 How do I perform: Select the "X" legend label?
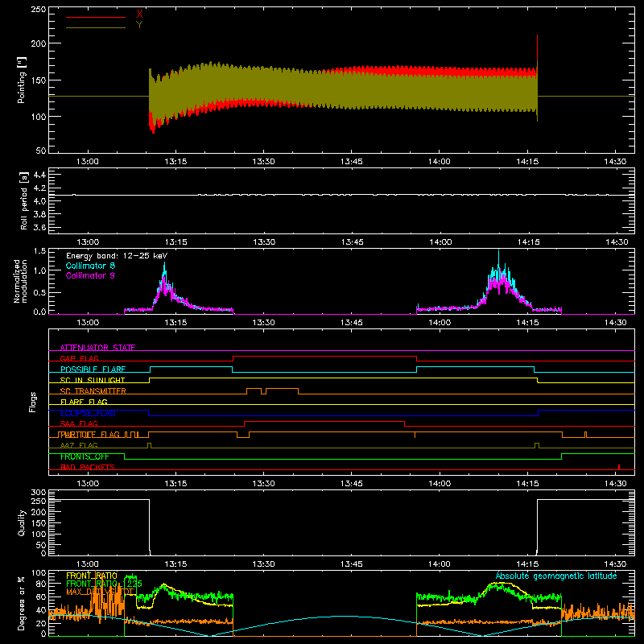pyautogui.click(x=139, y=14)
